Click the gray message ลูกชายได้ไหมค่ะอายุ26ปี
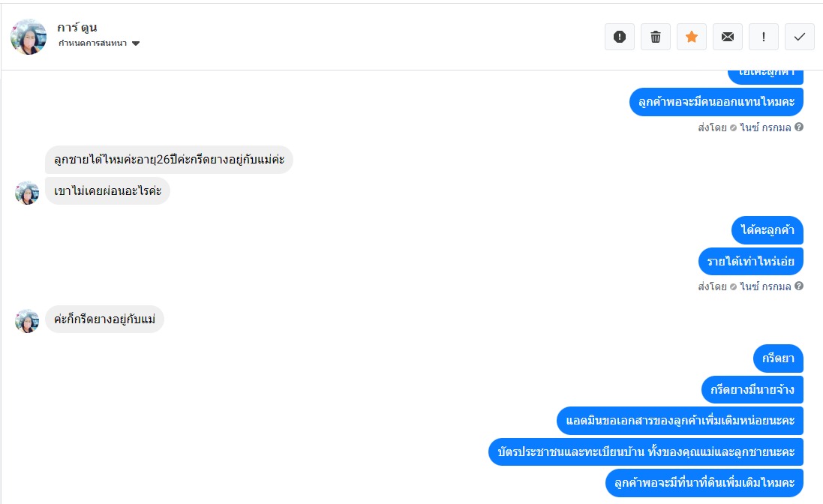 [x=169, y=160]
